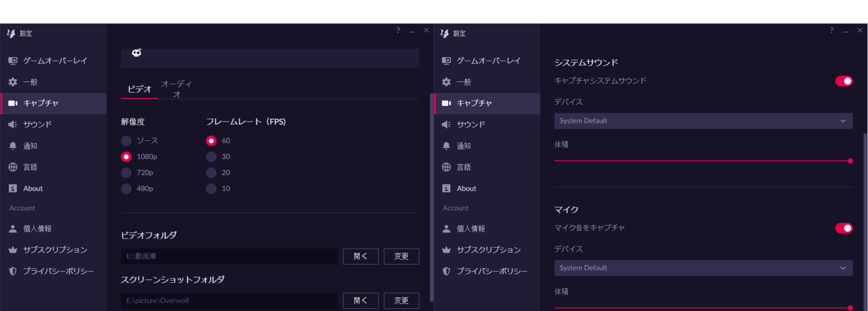868x311 pixels.
Task: Click the 言語 globe icon in the video settings window
Action: (13, 167)
